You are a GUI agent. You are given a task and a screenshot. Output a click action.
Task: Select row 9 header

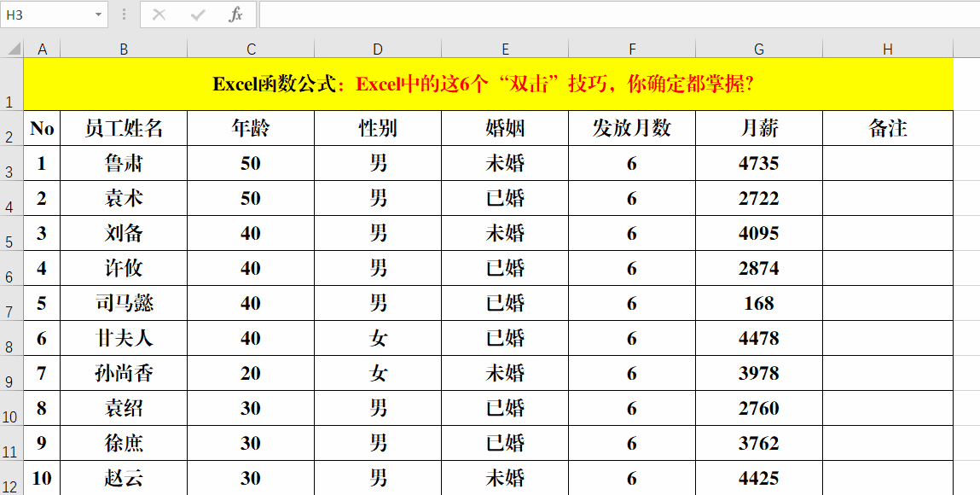coord(12,374)
